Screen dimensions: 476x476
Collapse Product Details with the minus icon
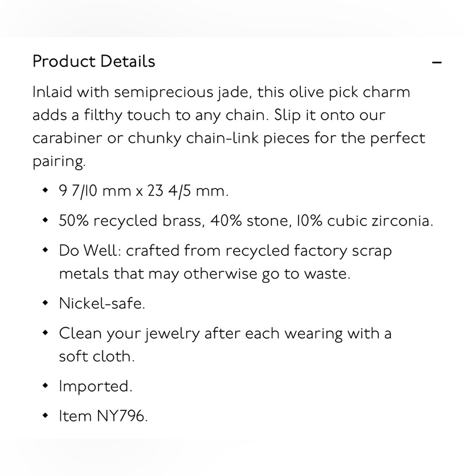click(x=436, y=62)
